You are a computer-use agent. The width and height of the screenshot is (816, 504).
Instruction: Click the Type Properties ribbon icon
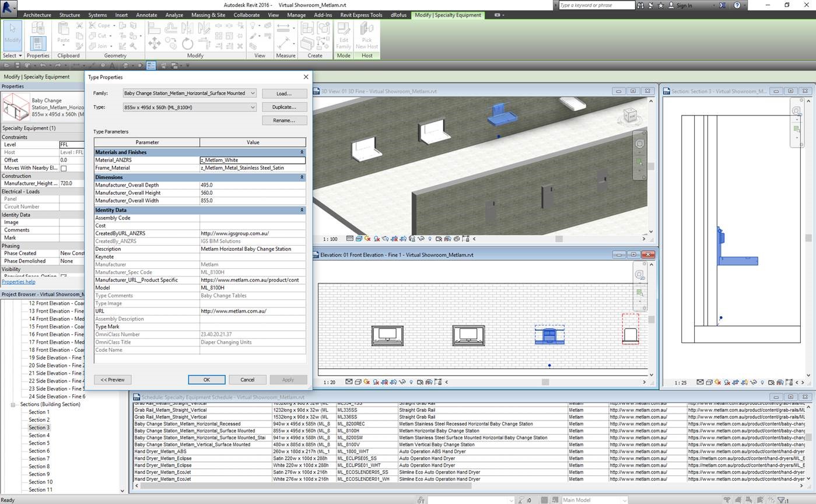click(38, 28)
